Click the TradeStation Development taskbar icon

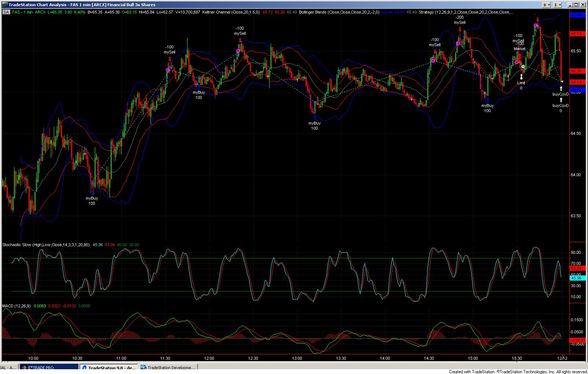(143, 367)
